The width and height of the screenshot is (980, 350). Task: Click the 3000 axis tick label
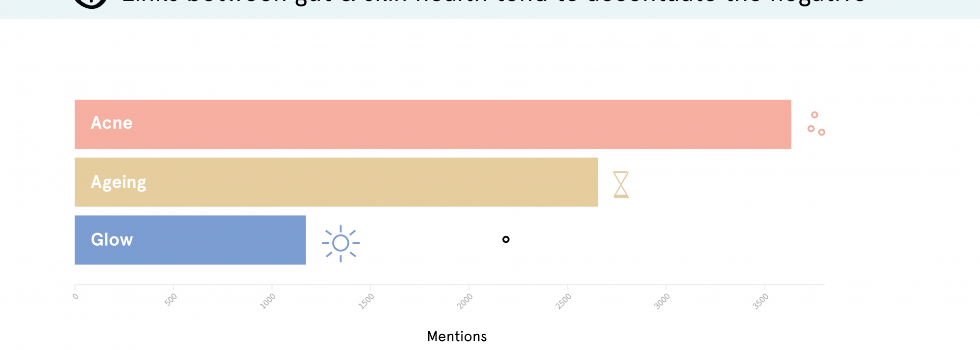click(x=662, y=301)
